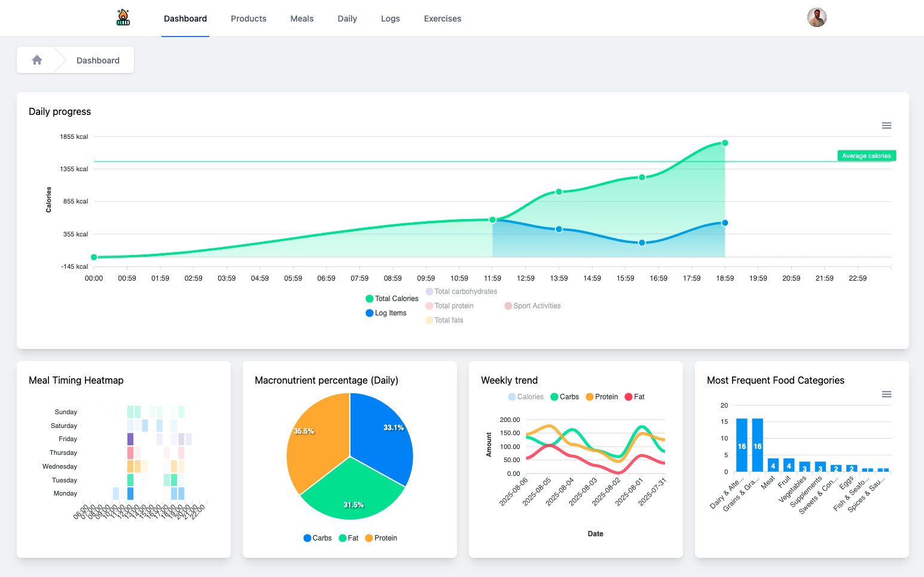924x577 pixels.
Task: Click the home breadcrumb icon
Action: point(37,60)
